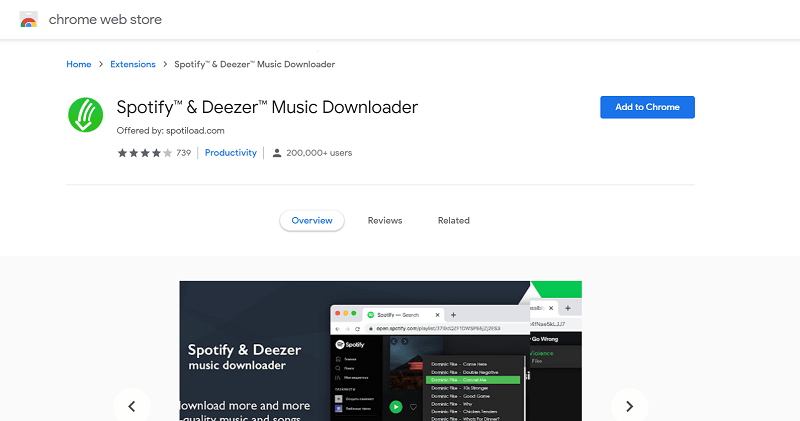Click the Offered by spotiload.com text
This screenshot has height=421, width=800.
pos(170,131)
